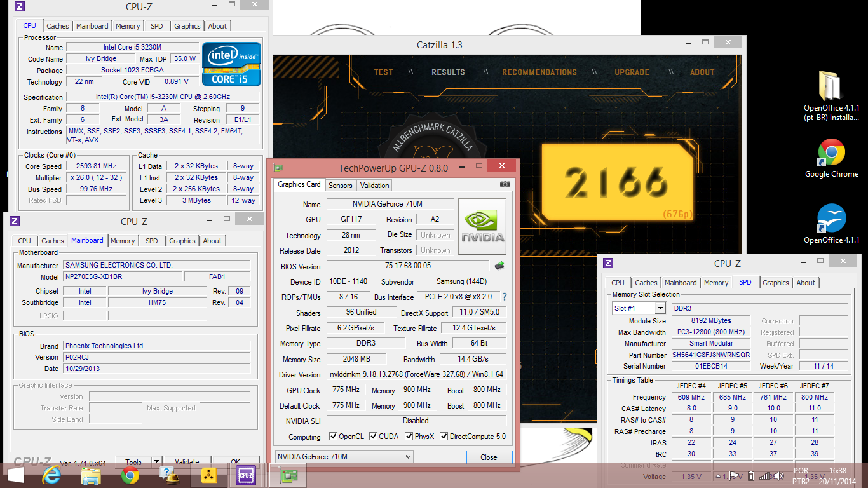Switch to the Validation tab in GPU-Z

374,186
